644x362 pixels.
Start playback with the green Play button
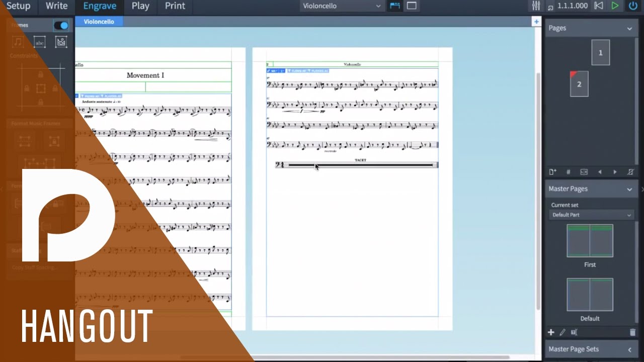(x=615, y=6)
